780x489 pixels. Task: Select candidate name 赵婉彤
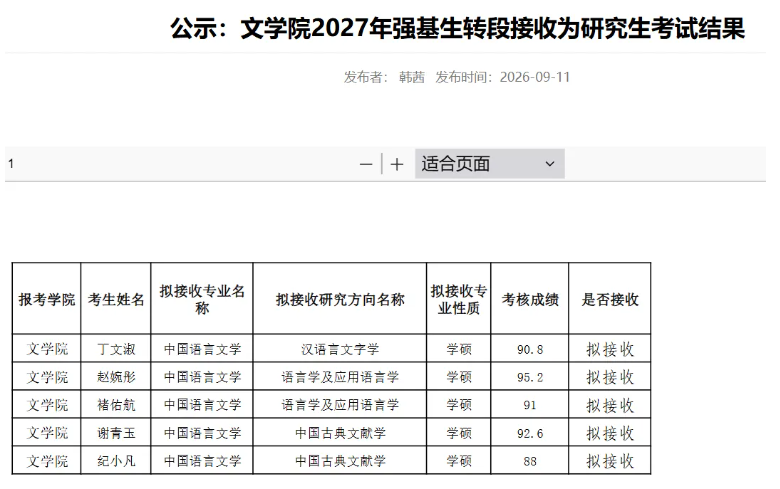(x=116, y=377)
